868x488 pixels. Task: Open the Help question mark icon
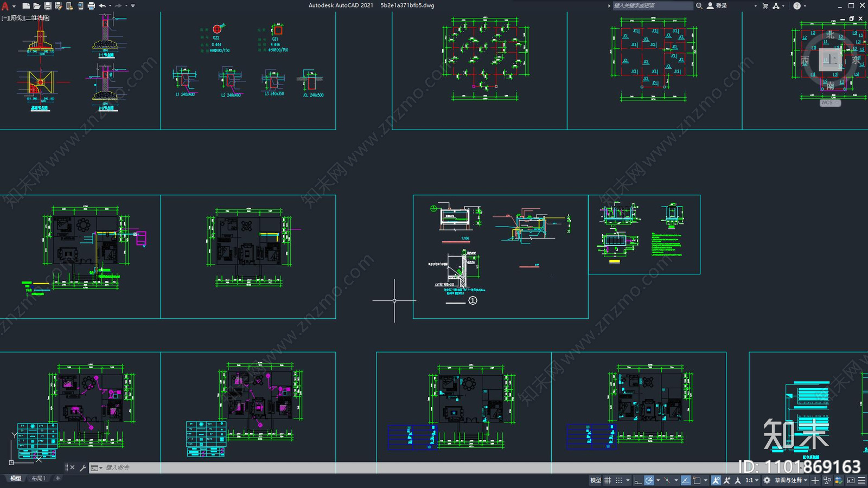[796, 6]
